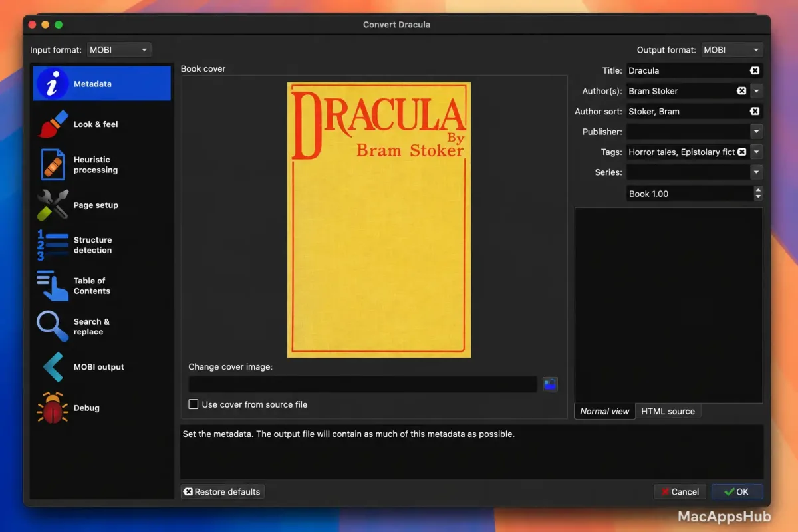798x532 pixels.
Task: Expand the Publisher dropdown arrow
Action: 757,132
